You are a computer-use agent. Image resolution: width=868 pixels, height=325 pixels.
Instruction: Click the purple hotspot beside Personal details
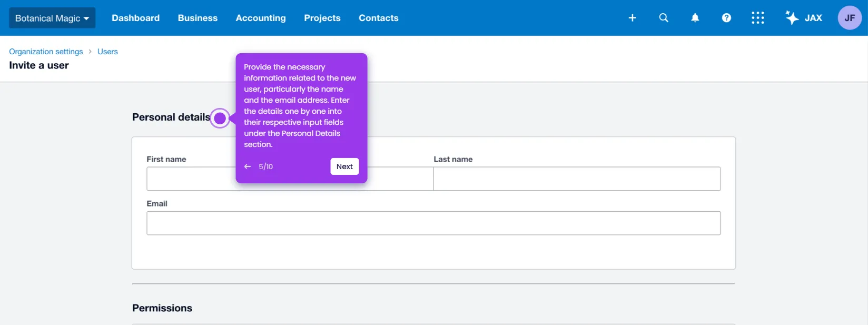[220, 118]
